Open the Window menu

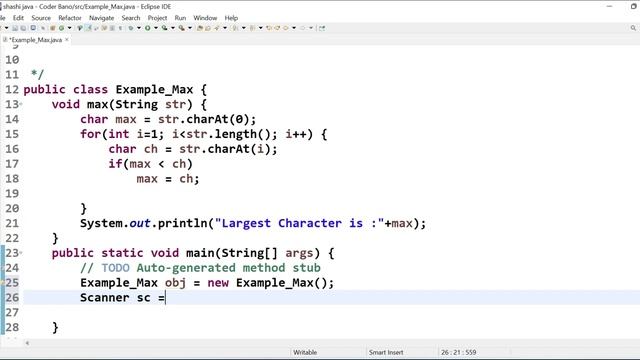tap(205, 18)
